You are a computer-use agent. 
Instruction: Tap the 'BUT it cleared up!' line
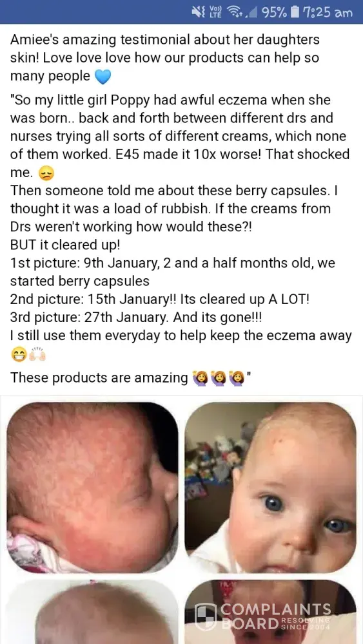pyautogui.click(x=65, y=244)
